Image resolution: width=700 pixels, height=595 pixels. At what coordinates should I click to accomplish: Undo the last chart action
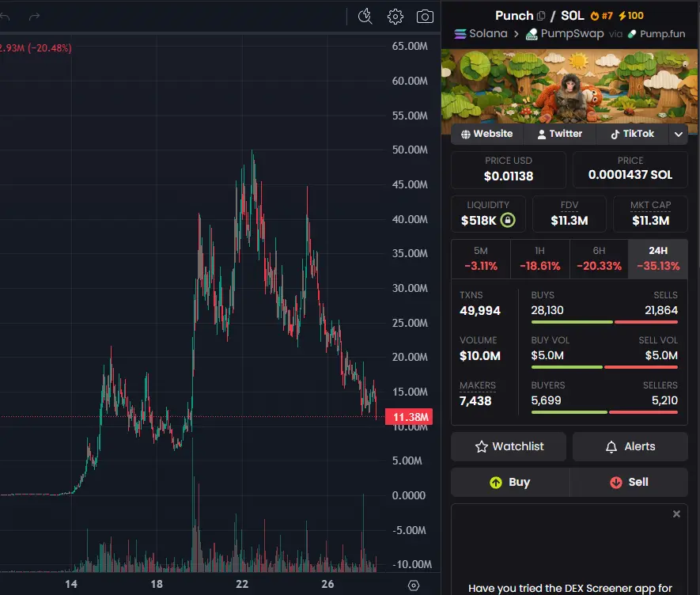coord(5,17)
